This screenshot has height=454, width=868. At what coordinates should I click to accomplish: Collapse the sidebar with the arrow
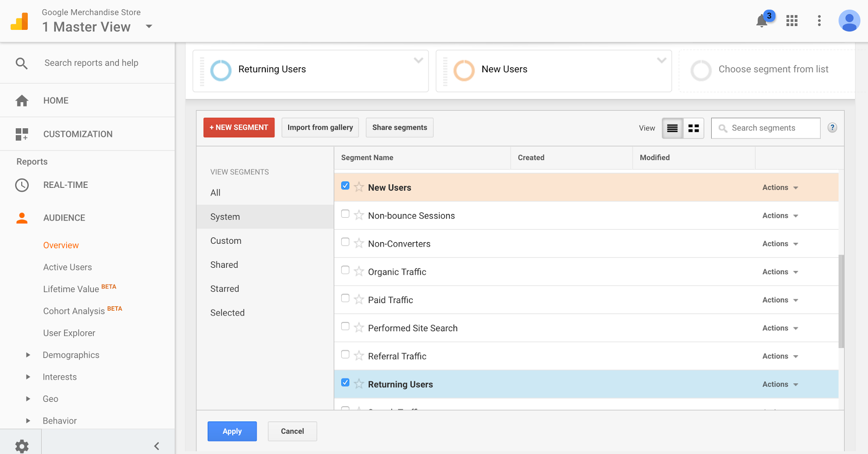156,446
